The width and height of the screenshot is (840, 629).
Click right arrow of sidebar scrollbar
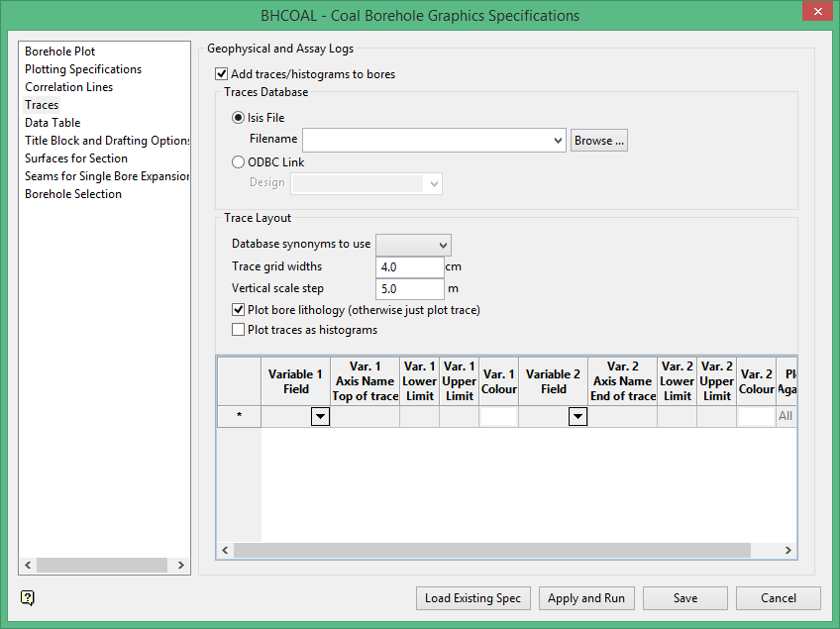(x=181, y=566)
